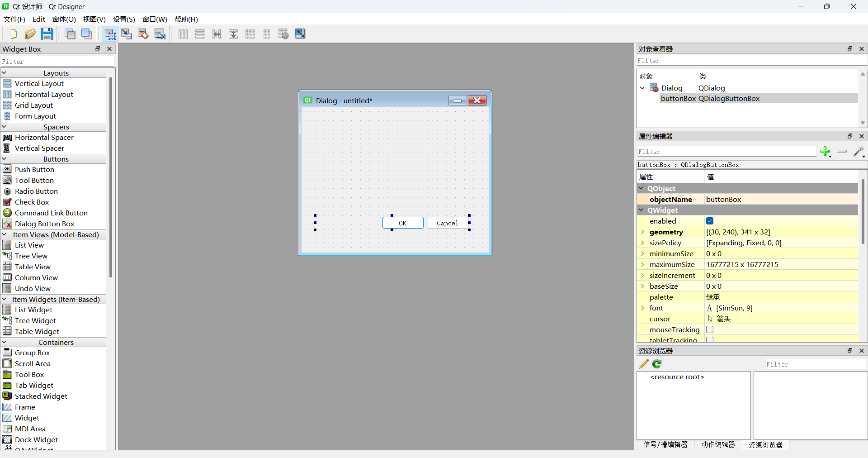The image size is (868, 458).
Task: Click the Adjust Size toolbar icon
Action: (300, 34)
